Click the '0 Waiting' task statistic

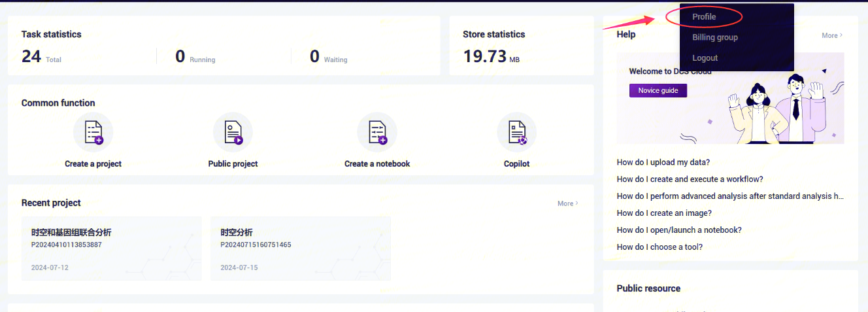click(329, 57)
